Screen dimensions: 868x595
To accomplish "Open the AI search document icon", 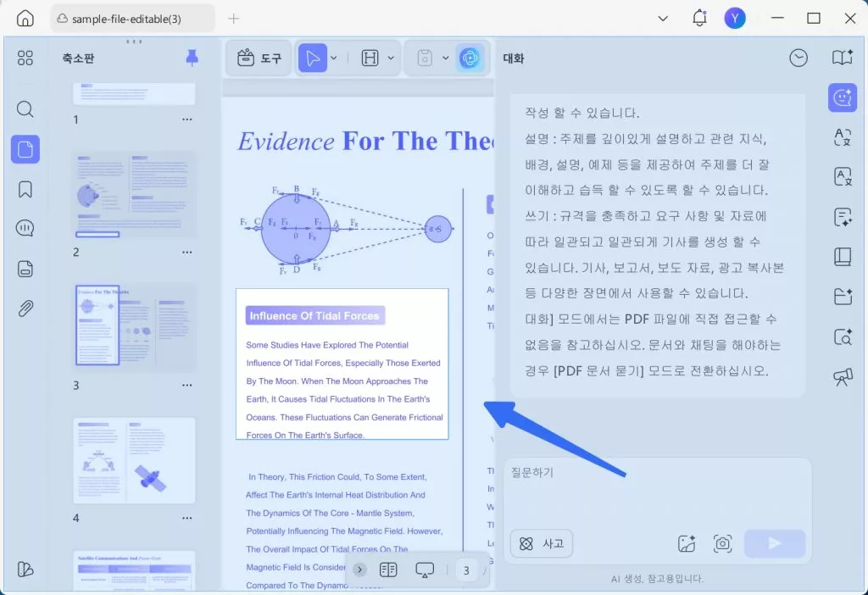I will coord(843,336).
